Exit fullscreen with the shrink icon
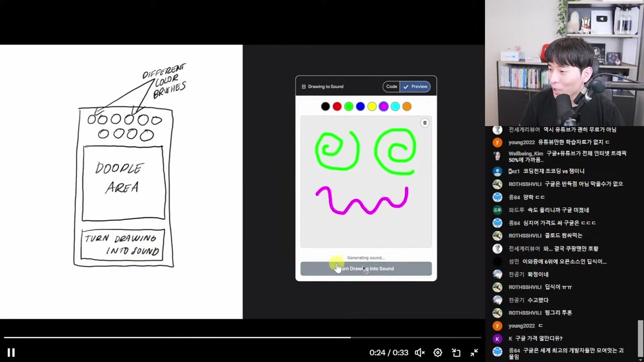 pyautogui.click(x=474, y=353)
